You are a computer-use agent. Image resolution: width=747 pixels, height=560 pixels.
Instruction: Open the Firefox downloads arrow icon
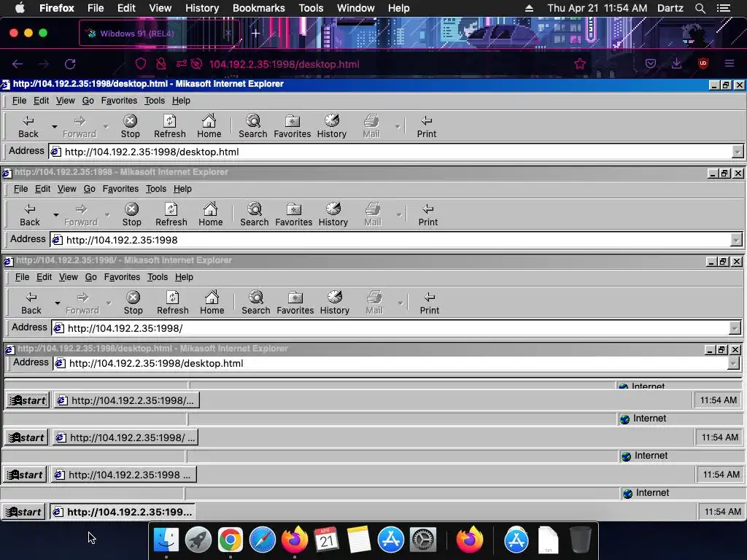[676, 63]
